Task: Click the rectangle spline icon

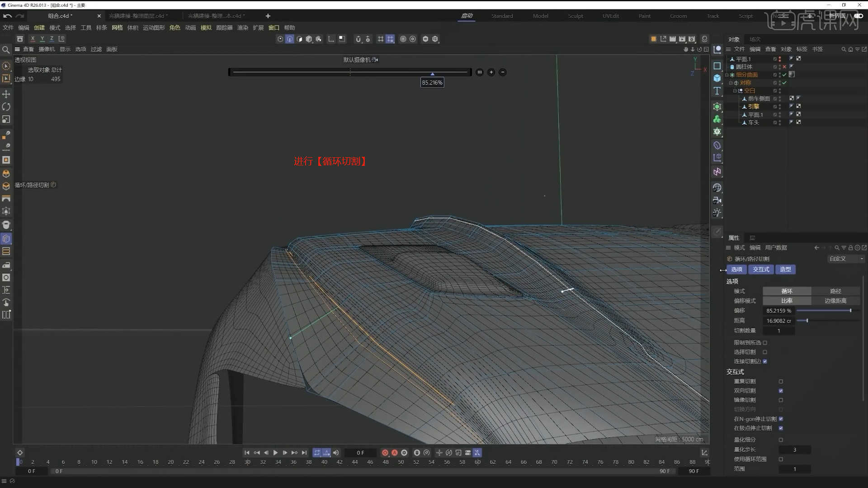Action: pyautogui.click(x=717, y=66)
